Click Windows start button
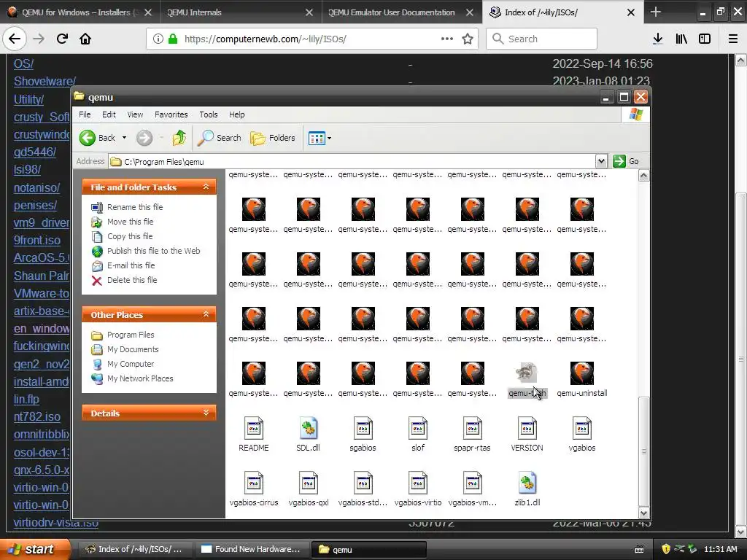Screen dimensions: 747x560 34,549
